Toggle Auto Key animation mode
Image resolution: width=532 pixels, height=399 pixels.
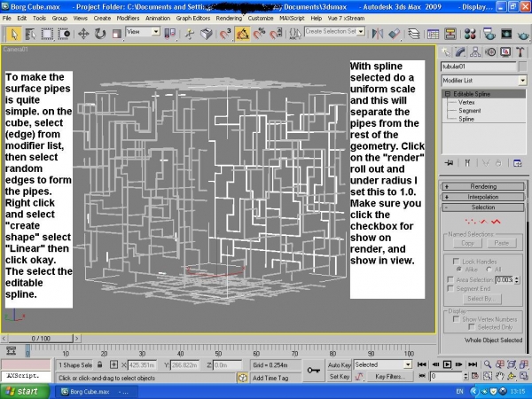339,364
